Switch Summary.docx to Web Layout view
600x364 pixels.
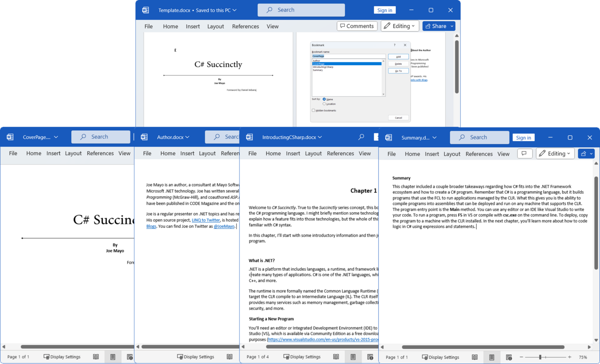509,357
